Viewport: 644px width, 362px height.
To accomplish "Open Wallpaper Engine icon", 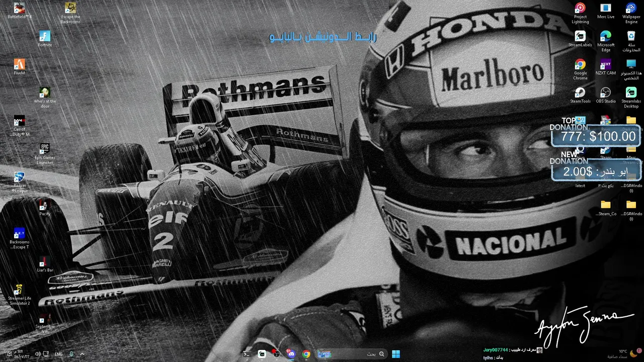I will tap(631, 13).
